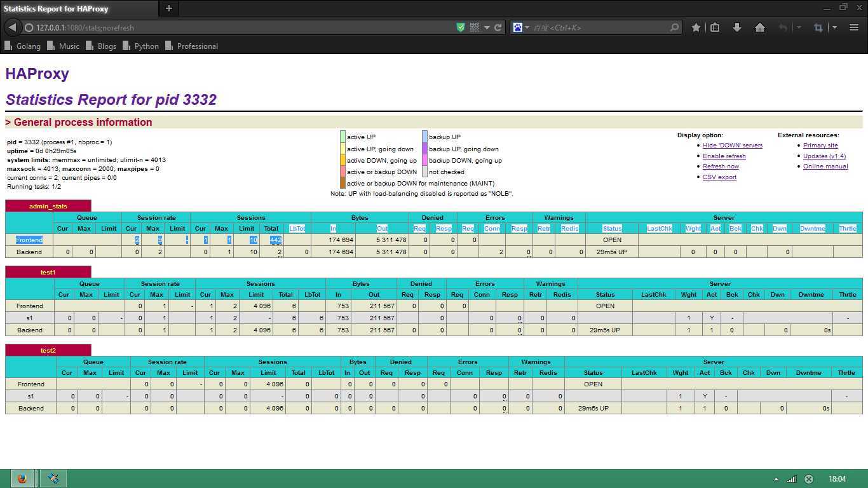Open the Music bookmarks folder
Viewport: 868px width, 488px height.
pos(64,46)
